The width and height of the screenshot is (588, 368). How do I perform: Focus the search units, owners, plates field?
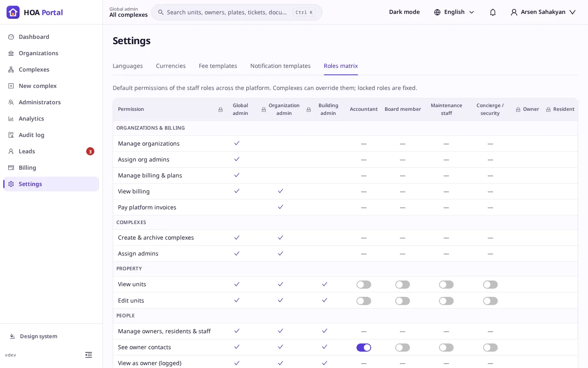click(x=237, y=12)
